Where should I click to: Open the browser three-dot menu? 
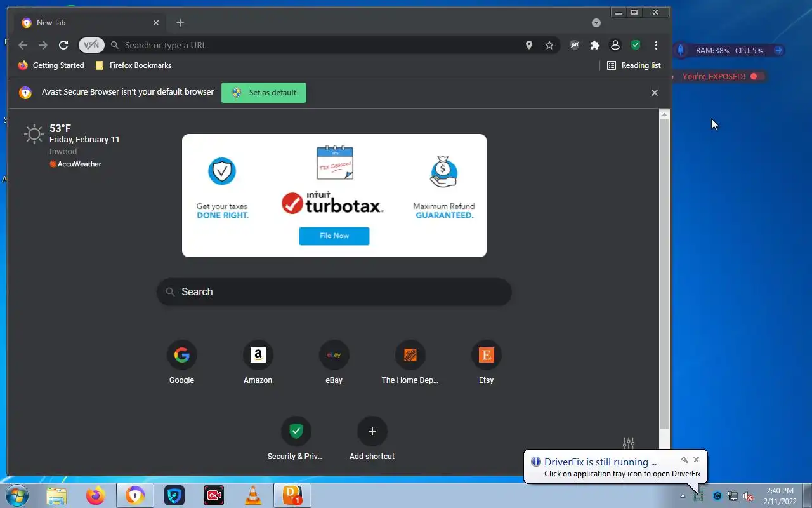(x=656, y=45)
